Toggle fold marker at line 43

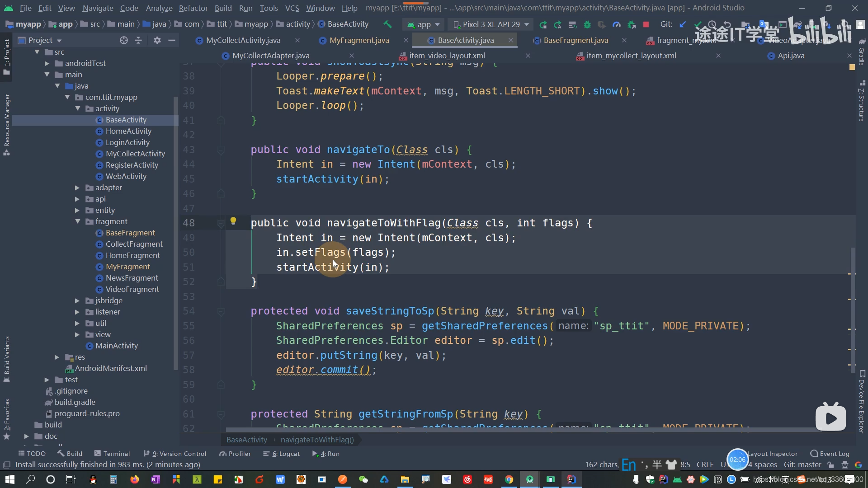pyautogui.click(x=221, y=150)
